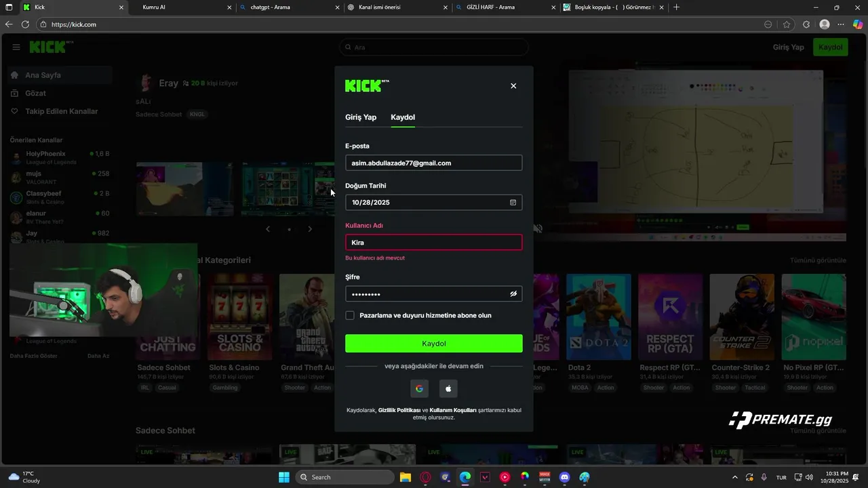Click Daha Az in sidebar

click(x=98, y=356)
